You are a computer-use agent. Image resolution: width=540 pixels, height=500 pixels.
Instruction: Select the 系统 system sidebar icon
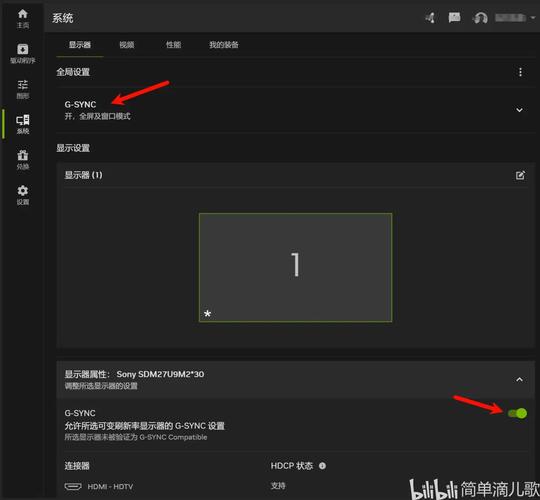[x=23, y=124]
